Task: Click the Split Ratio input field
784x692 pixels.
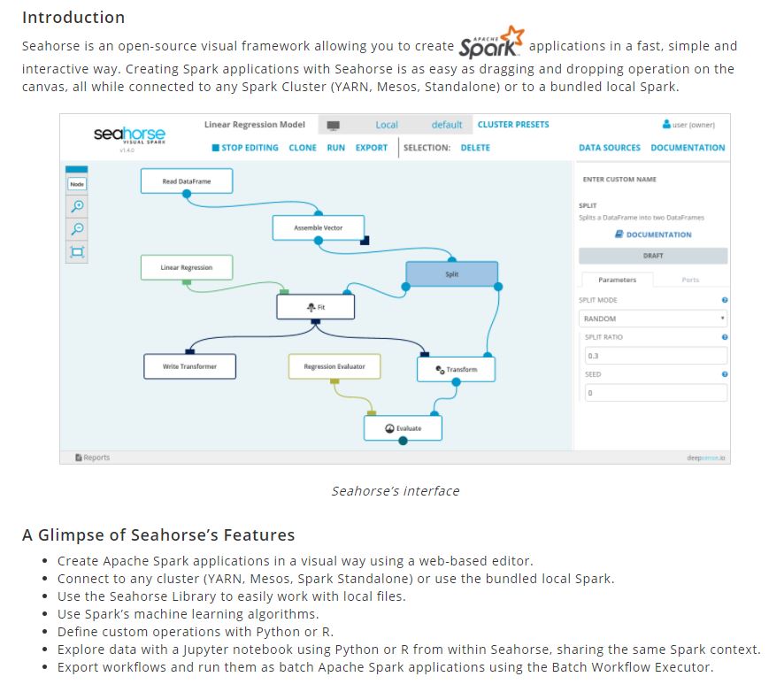Action: pyautogui.click(x=653, y=356)
